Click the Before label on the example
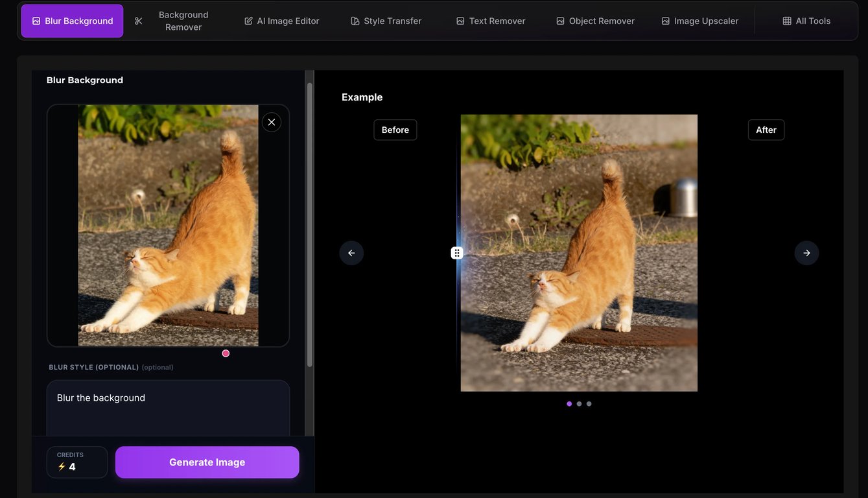Image resolution: width=868 pixels, height=498 pixels. click(395, 130)
